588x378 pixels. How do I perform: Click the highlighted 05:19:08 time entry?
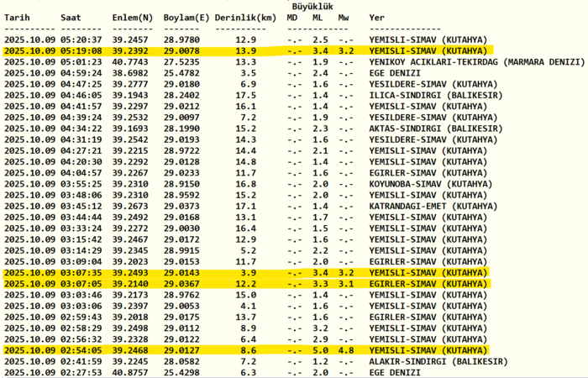pyautogui.click(x=81, y=50)
